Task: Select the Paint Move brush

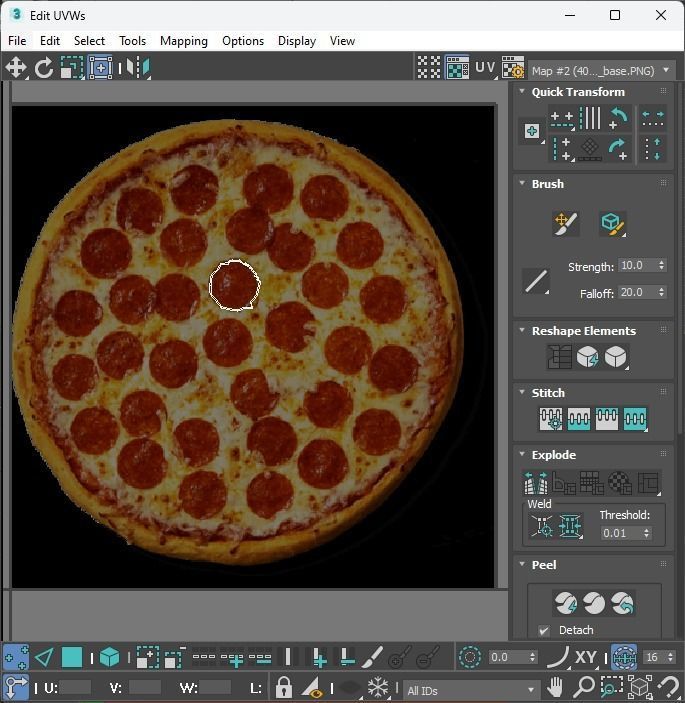Action: coord(566,224)
